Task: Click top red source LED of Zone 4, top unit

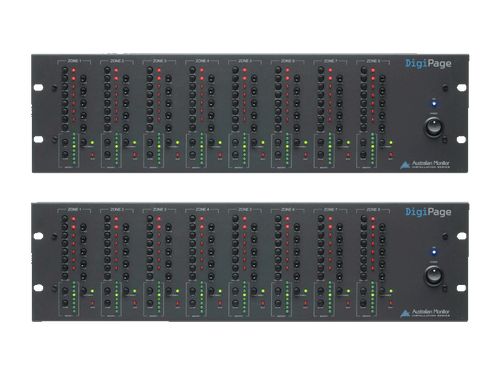Action: pos(202,70)
